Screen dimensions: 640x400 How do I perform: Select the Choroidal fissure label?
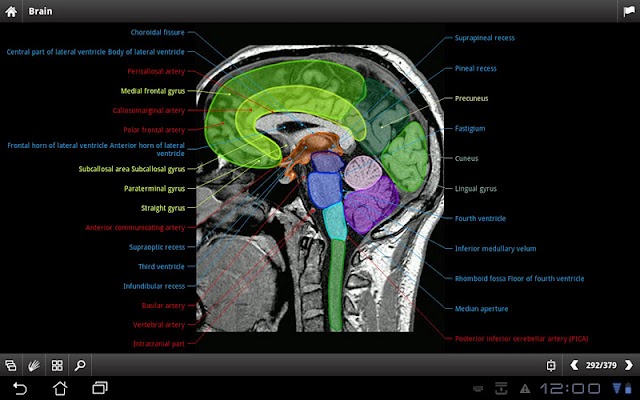click(157, 32)
